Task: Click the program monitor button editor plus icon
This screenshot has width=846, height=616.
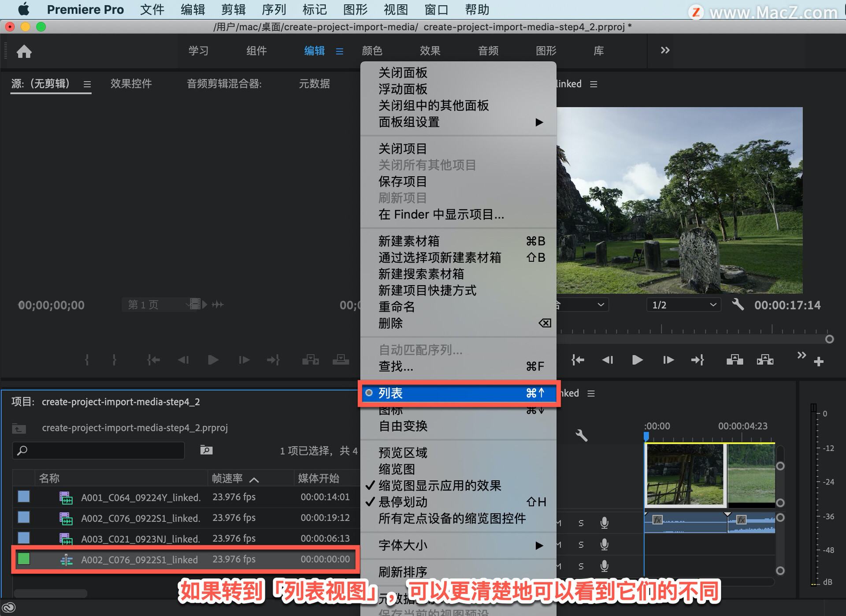Action: click(819, 362)
